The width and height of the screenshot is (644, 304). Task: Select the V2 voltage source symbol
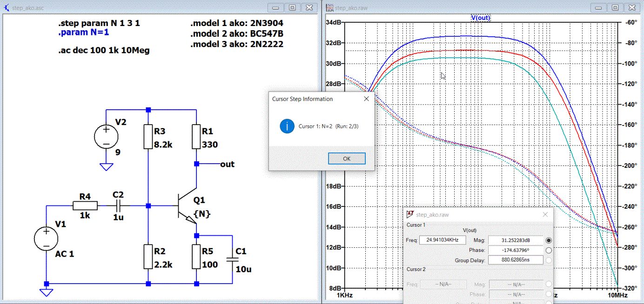tap(106, 137)
